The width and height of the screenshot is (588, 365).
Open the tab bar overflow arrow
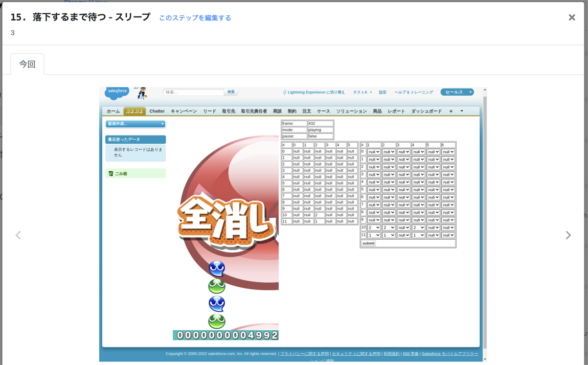(x=462, y=111)
